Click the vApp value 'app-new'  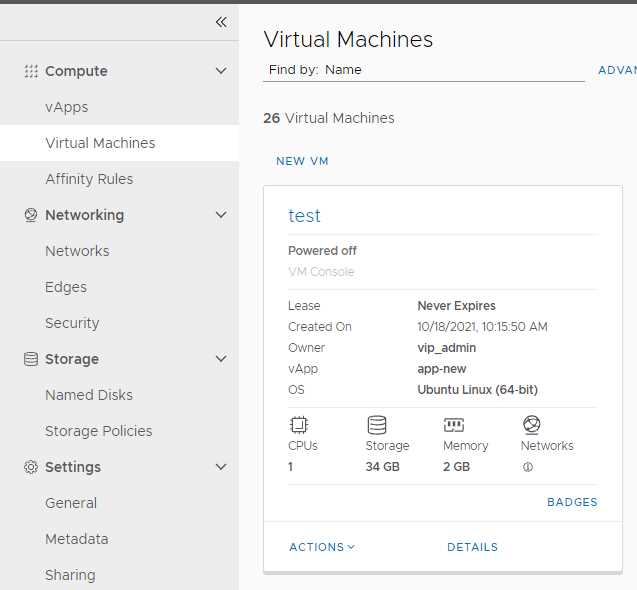tap(442, 369)
